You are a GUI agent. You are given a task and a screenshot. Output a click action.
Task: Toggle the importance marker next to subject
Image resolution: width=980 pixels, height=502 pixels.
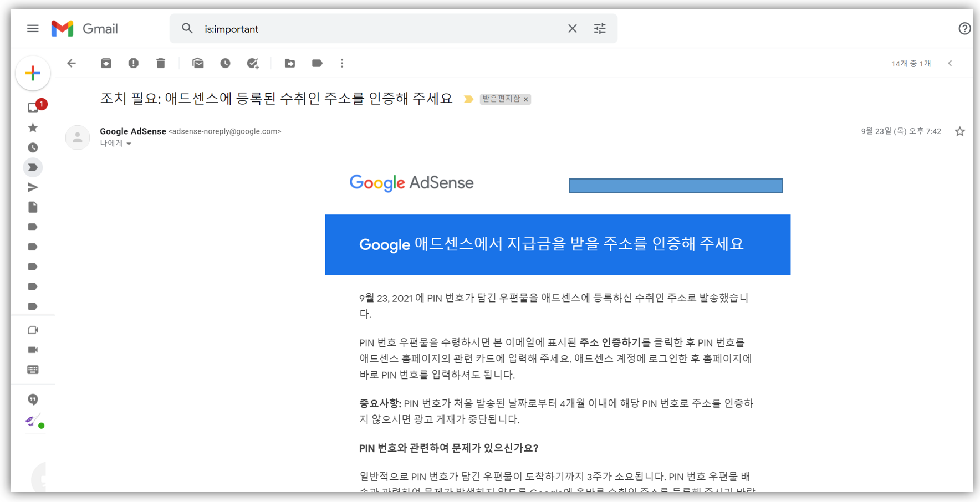pos(468,99)
